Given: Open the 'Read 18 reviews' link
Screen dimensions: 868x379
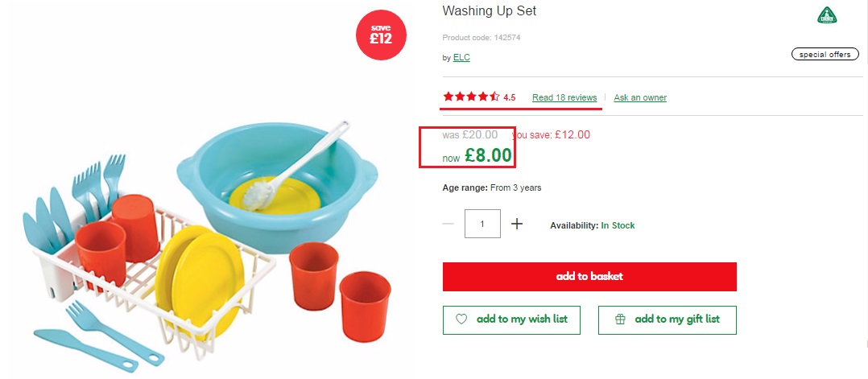Looking at the screenshot, I should [x=564, y=97].
